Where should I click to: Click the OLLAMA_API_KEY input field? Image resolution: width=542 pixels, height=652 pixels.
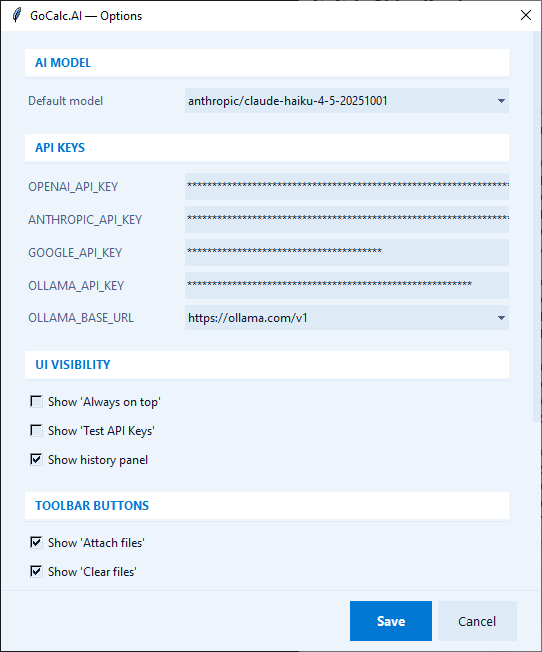tap(346, 285)
